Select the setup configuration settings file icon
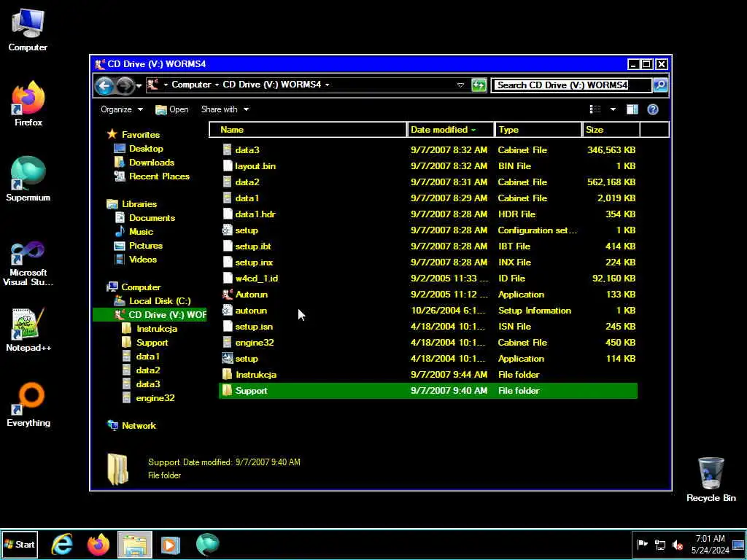The image size is (747, 560). tap(228, 230)
